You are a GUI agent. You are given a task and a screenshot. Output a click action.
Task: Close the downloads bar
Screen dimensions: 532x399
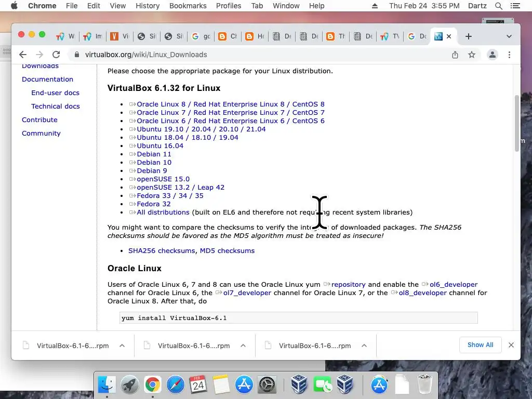click(x=511, y=345)
